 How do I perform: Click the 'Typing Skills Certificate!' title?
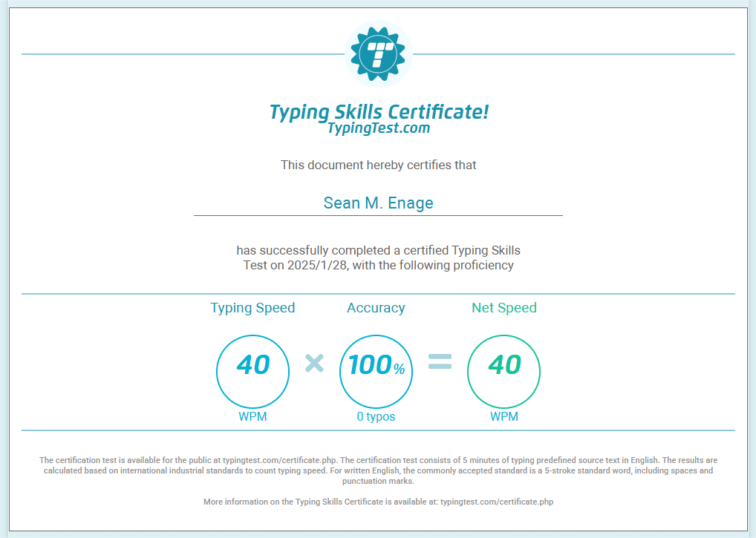coord(379,111)
